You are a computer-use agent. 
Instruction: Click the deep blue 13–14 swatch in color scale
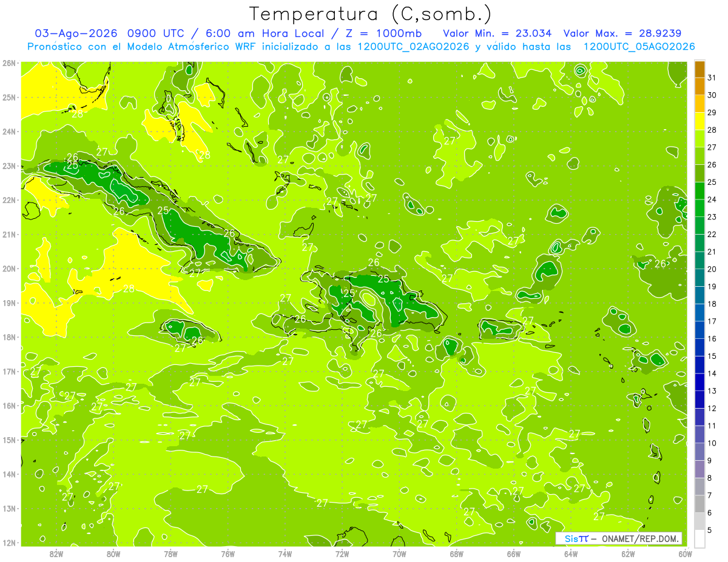(700, 382)
